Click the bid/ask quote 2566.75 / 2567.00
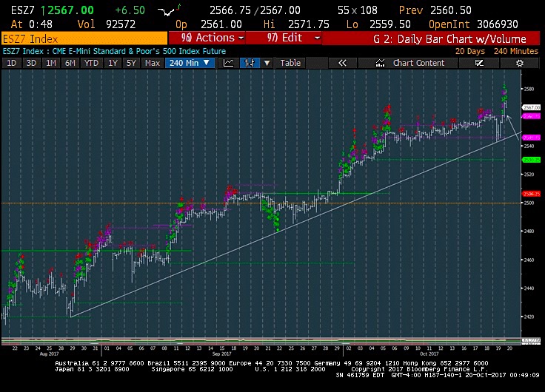This screenshot has width=545, height=392. click(x=255, y=10)
